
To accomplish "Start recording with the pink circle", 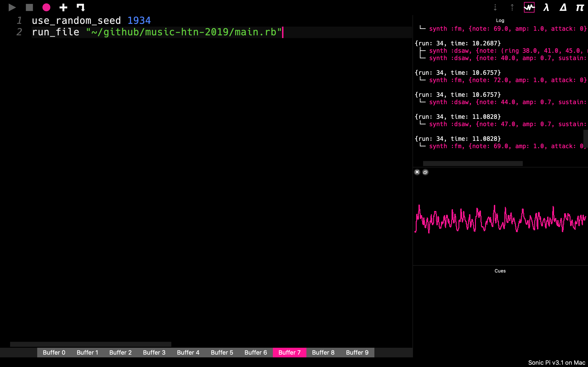I will coord(46,7).
